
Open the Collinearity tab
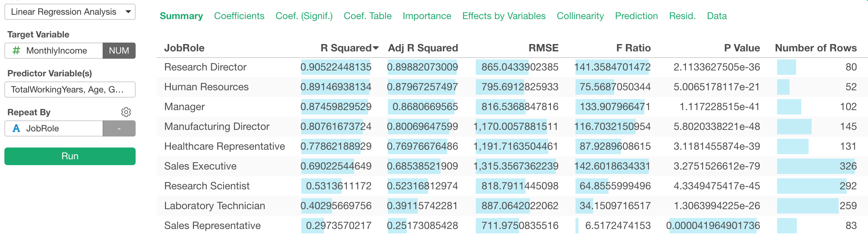pos(580,16)
